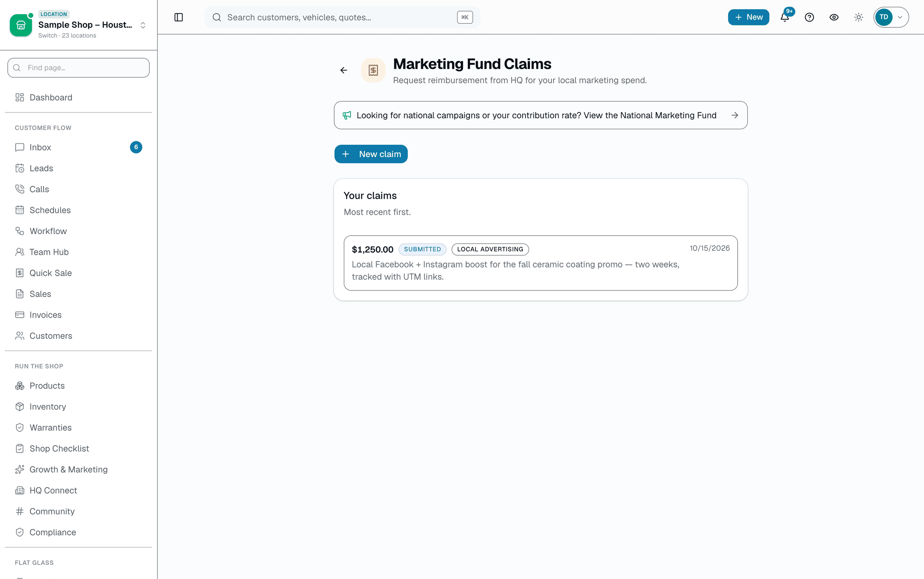Open the $1,250.00 submitted claim
924x579 pixels.
pos(541,263)
